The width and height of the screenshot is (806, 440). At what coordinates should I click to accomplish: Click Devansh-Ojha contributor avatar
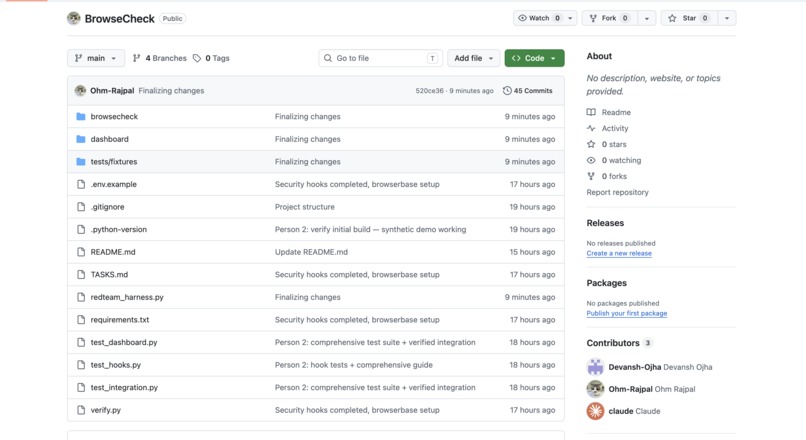click(x=595, y=367)
